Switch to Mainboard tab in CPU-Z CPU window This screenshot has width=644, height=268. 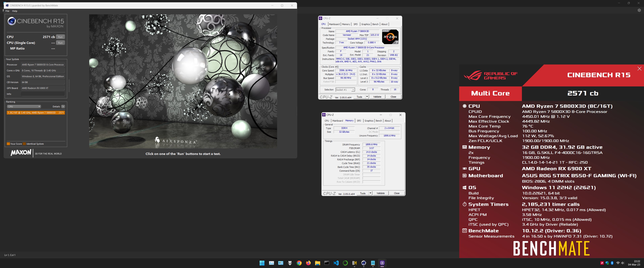(x=334, y=24)
